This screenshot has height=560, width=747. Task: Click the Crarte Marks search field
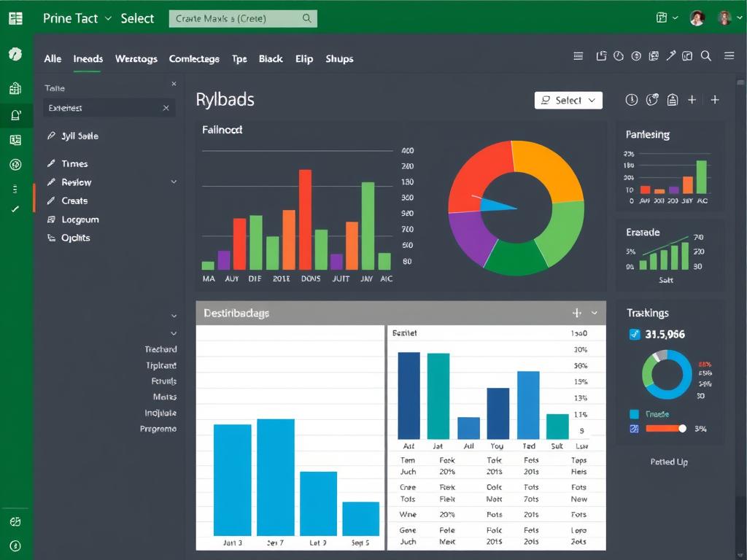(243, 18)
